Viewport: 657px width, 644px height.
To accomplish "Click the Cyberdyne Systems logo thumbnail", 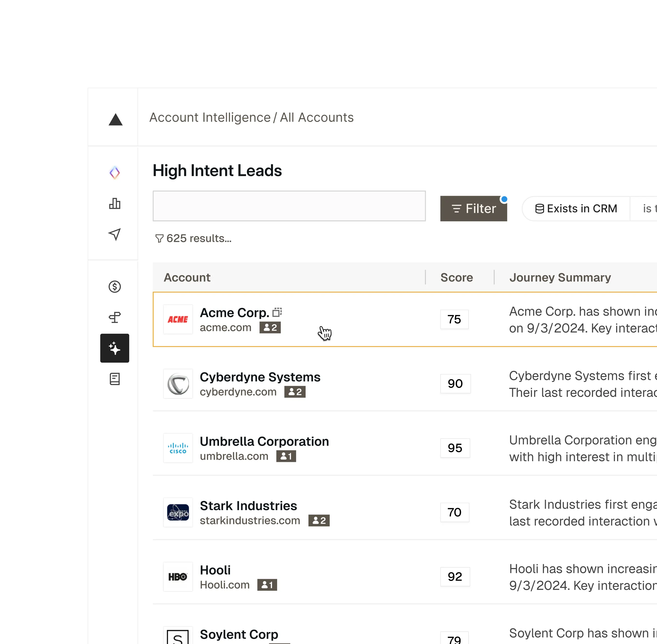I will click(178, 384).
